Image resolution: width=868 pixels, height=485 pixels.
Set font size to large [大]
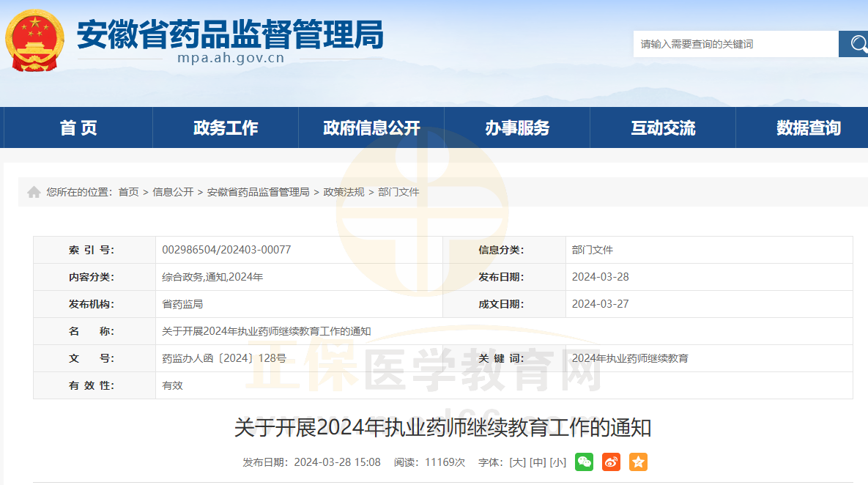[517, 462]
